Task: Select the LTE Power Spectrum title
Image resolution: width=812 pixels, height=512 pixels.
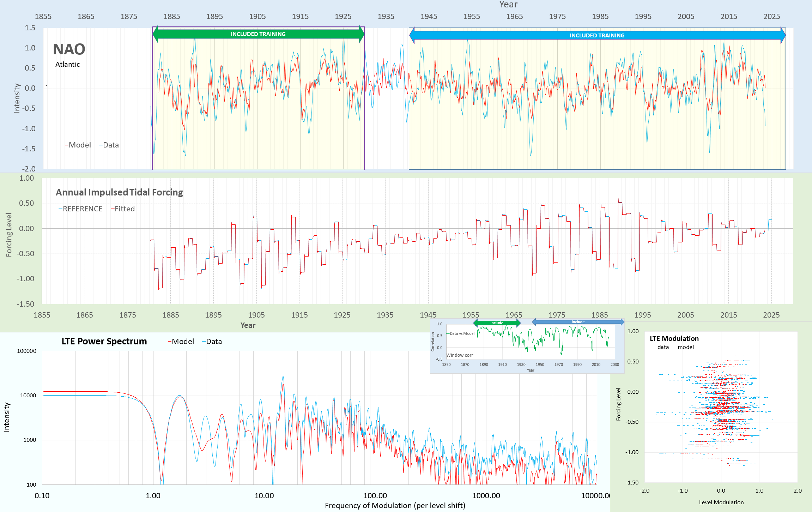Action: pos(104,341)
